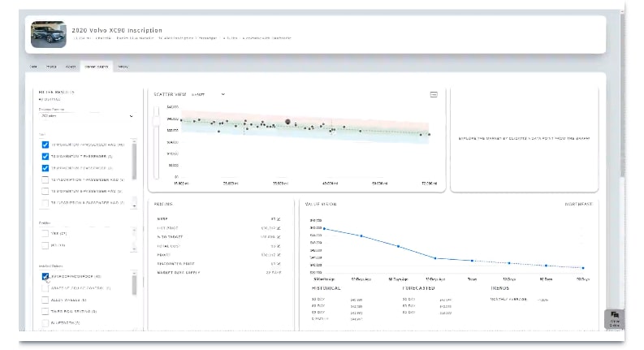Viewport: 644px width, 350px height.
Task: Click the Monthly Average trend value
Action: (543, 300)
